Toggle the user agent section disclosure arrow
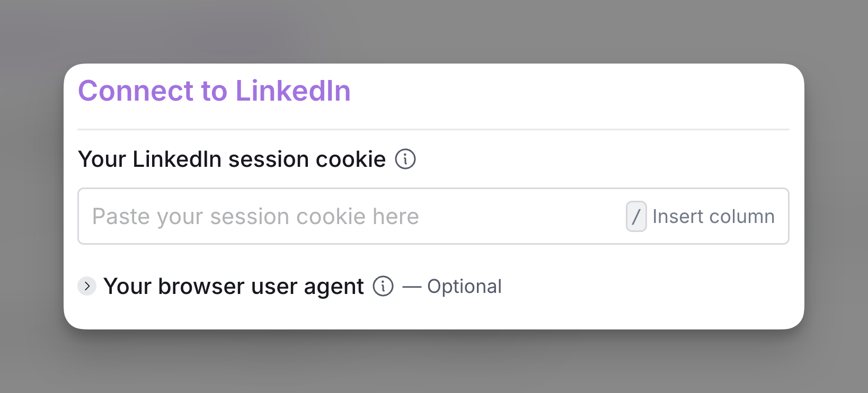Viewport: 868px width, 393px height. pos(87,286)
